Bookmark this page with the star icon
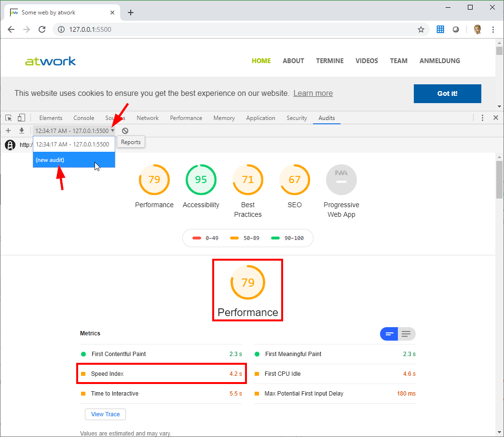 click(421, 29)
